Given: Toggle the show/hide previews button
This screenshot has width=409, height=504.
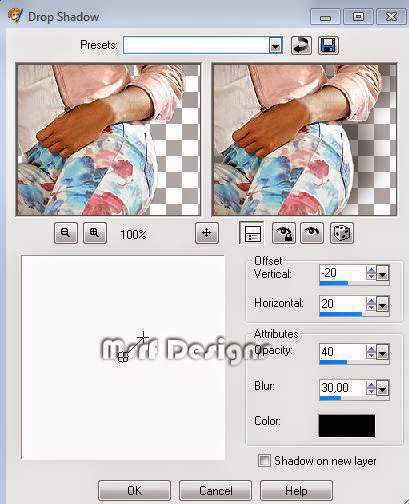Looking at the screenshot, I should [x=252, y=233].
